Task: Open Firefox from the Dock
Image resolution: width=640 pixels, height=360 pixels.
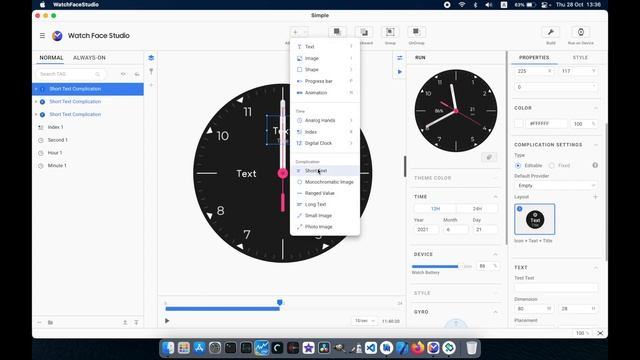Action: pos(418,348)
